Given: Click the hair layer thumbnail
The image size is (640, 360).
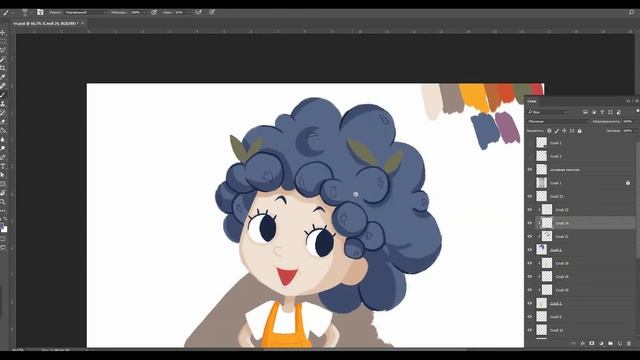Looking at the screenshot, I should coord(541,249).
